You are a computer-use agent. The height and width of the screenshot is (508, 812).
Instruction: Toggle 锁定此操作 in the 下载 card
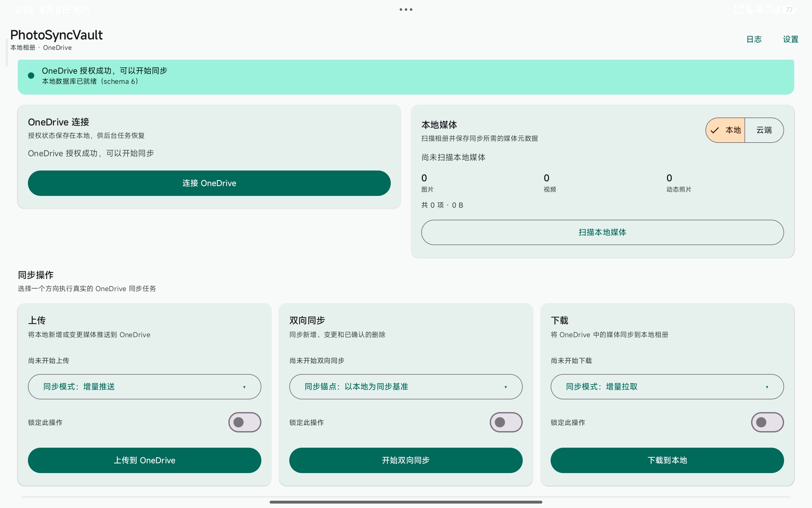(x=767, y=422)
